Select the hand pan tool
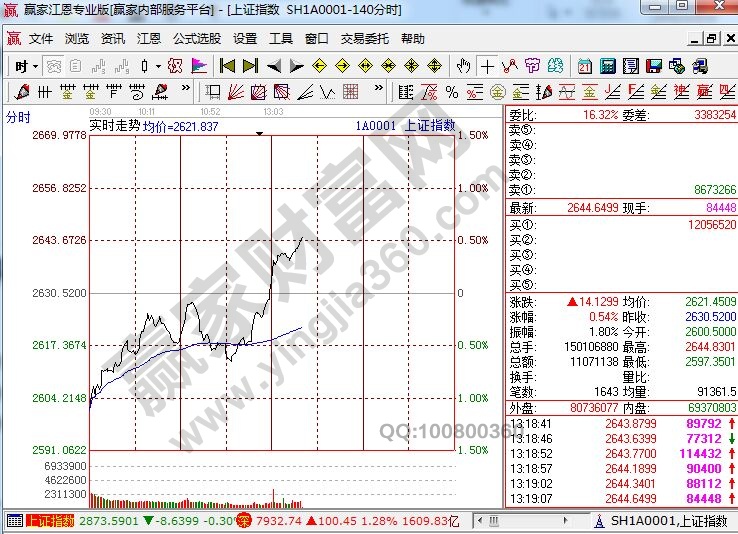Image resolution: width=738 pixels, height=534 pixels. (463, 66)
